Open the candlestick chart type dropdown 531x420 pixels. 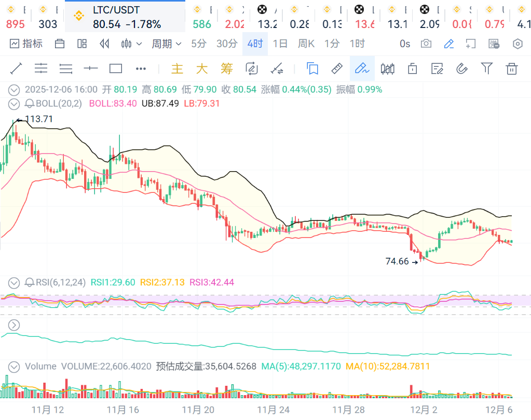(131, 44)
